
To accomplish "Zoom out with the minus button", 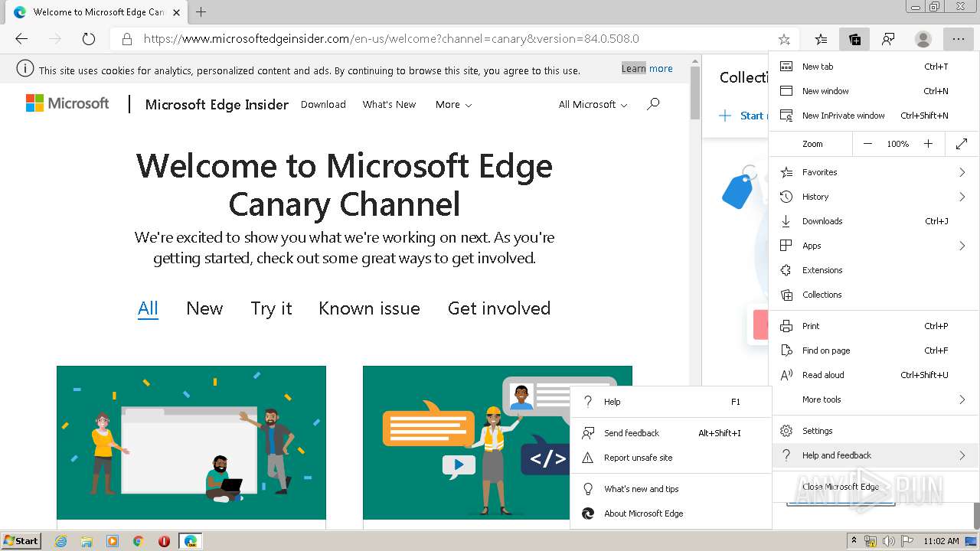I will coord(867,144).
